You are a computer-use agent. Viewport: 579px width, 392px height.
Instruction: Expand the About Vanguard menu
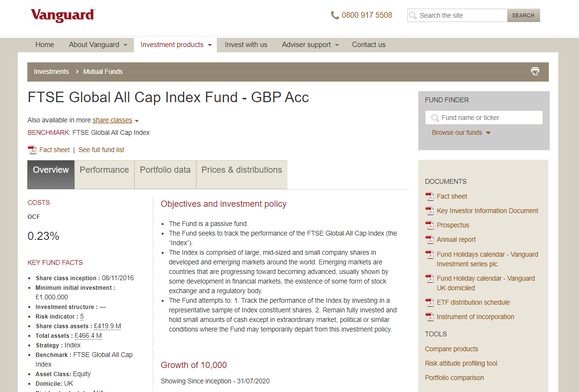tap(126, 45)
